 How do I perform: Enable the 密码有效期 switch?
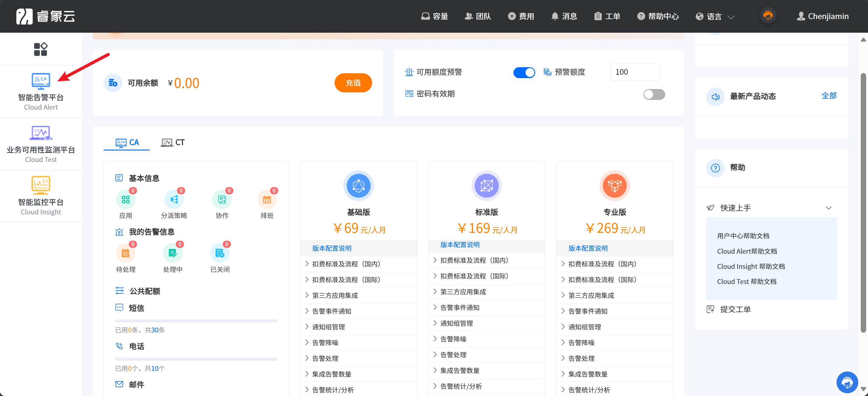coord(654,94)
